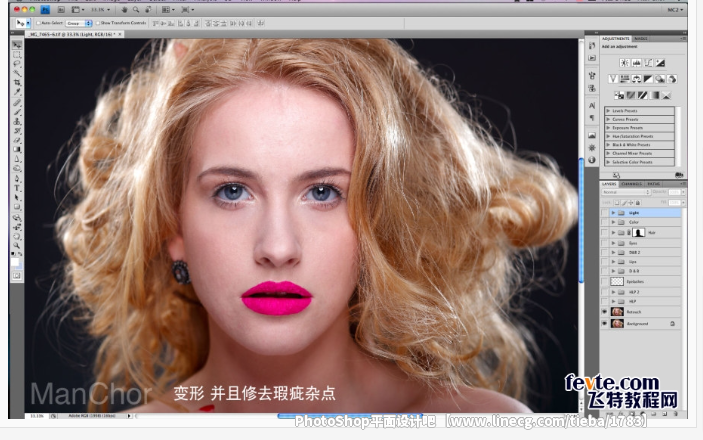Show the Color group layer
703x440 pixels.
tap(604, 222)
